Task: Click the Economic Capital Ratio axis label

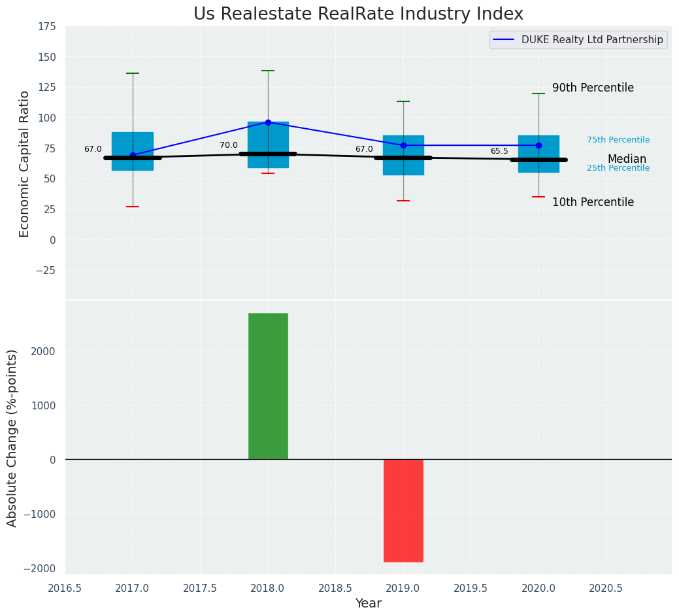Action: [25, 163]
